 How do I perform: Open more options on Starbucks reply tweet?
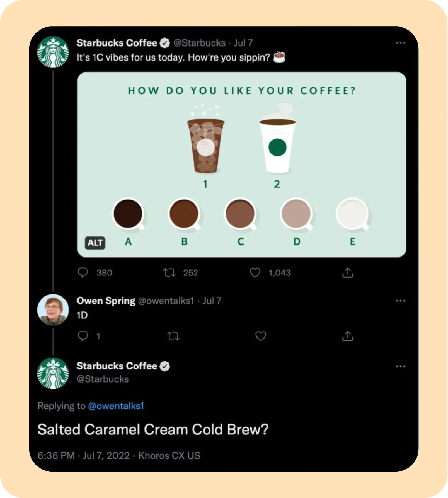(x=400, y=366)
